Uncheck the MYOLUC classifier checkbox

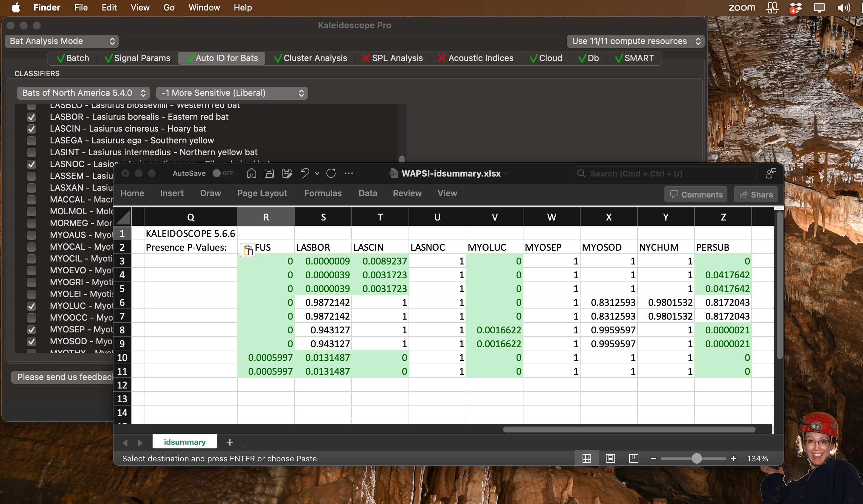32,306
